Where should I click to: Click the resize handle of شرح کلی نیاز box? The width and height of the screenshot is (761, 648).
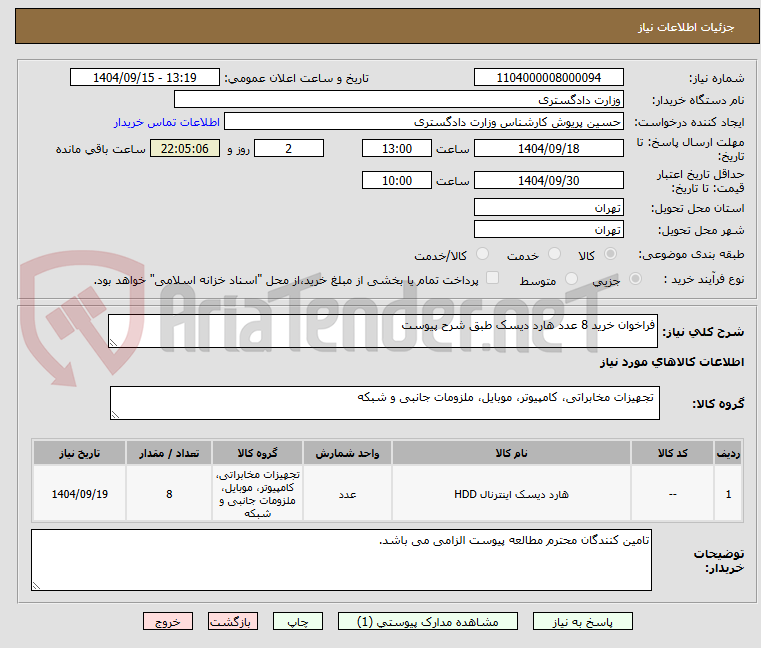tap(114, 343)
